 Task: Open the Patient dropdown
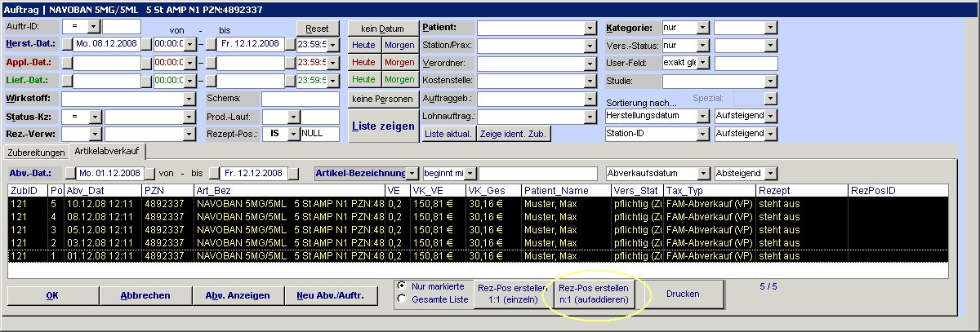[x=590, y=28]
